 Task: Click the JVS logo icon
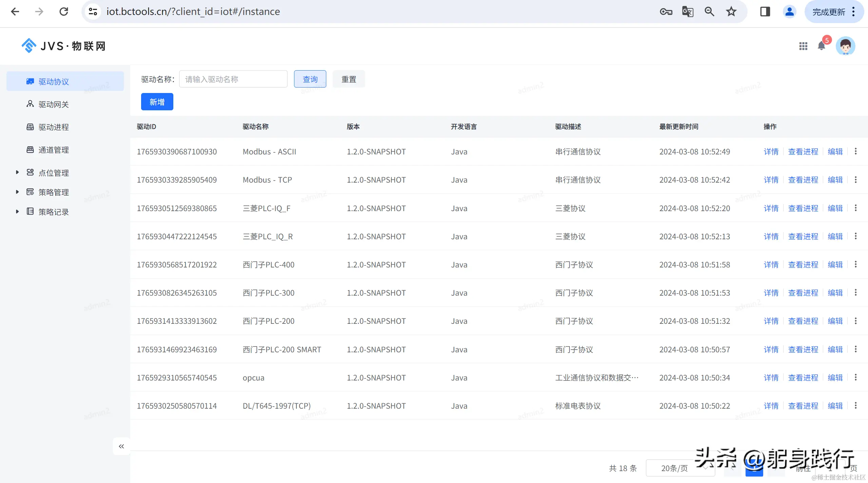point(29,46)
